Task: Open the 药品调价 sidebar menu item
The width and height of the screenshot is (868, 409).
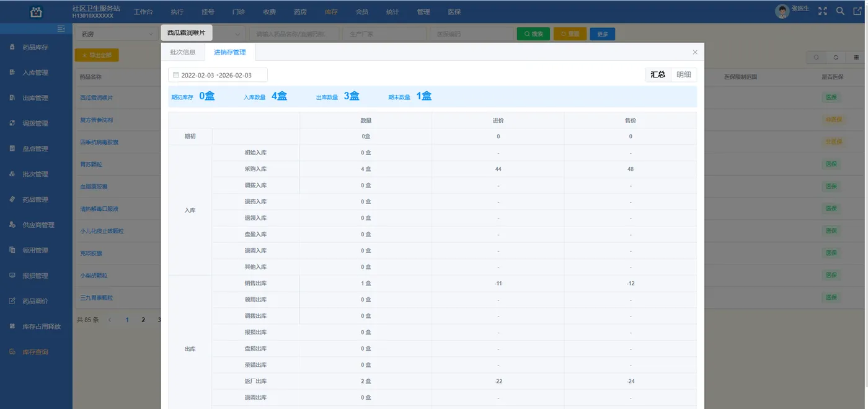Action: click(36, 301)
